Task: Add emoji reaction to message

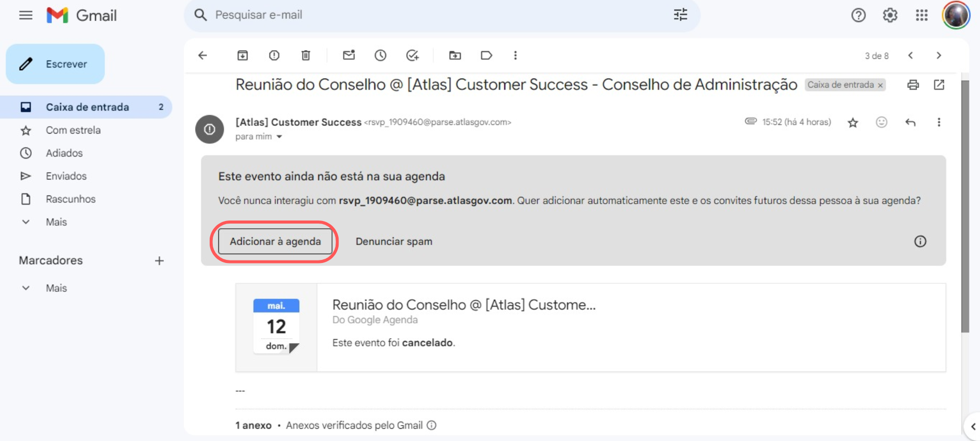Action: 881,122
